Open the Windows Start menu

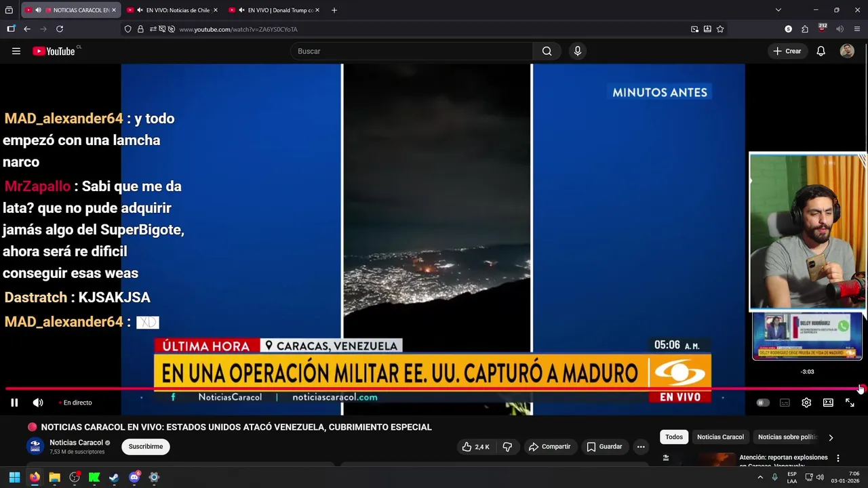coord(14,477)
